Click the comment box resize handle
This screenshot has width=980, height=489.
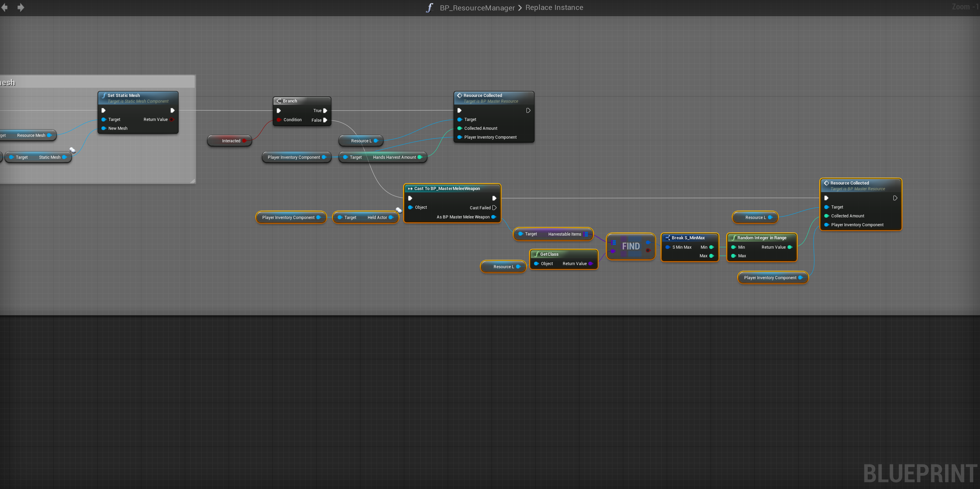pos(192,181)
